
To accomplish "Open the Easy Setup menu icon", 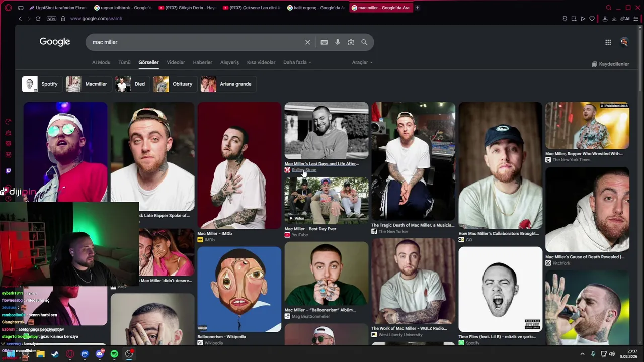I will tap(637, 19).
